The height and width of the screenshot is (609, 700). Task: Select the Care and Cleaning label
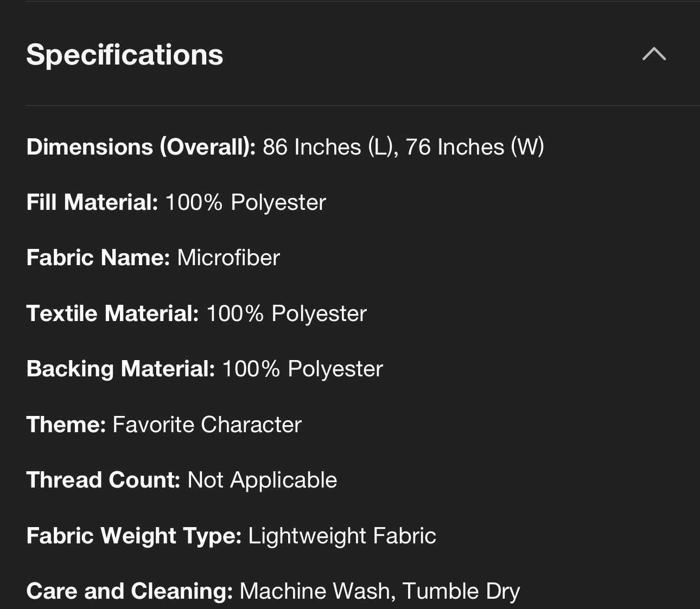(x=129, y=591)
